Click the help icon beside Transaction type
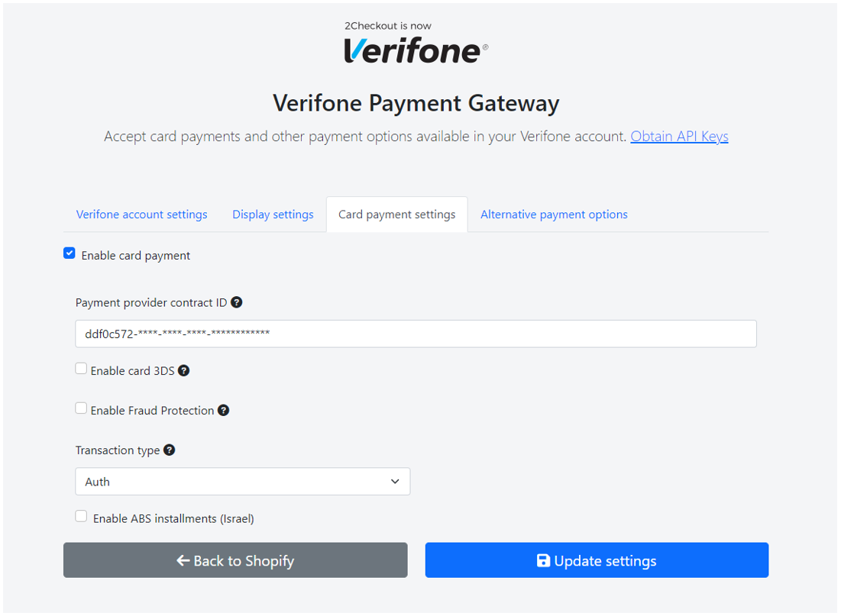 (170, 450)
